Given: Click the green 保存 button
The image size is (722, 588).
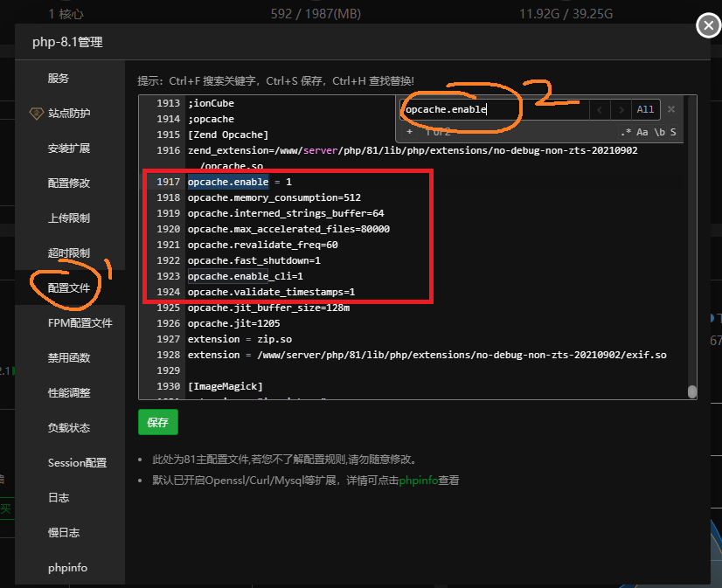Looking at the screenshot, I should click(x=158, y=422).
